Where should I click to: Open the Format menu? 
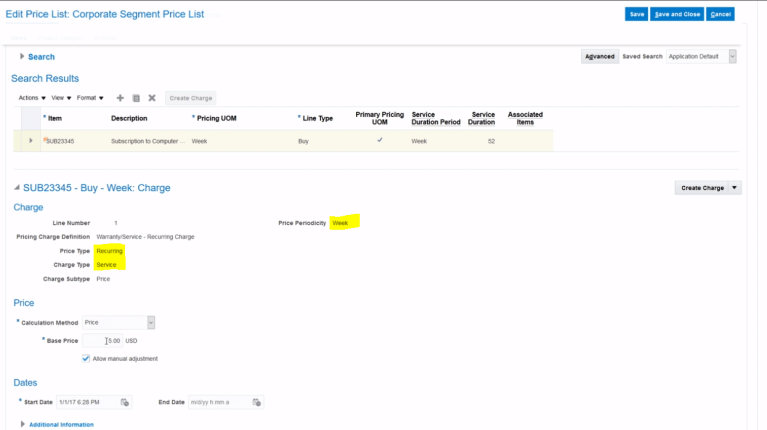tap(91, 98)
